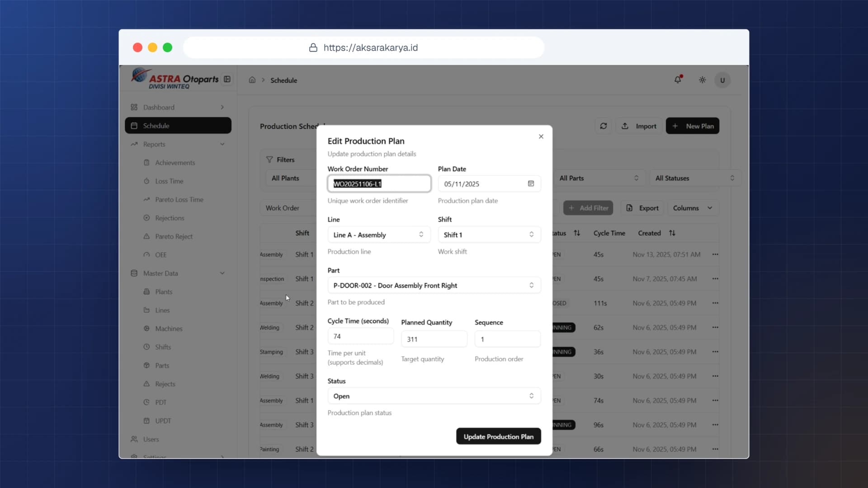Click Update Production Plan button
Screen dimensions: 868x488
click(498, 436)
